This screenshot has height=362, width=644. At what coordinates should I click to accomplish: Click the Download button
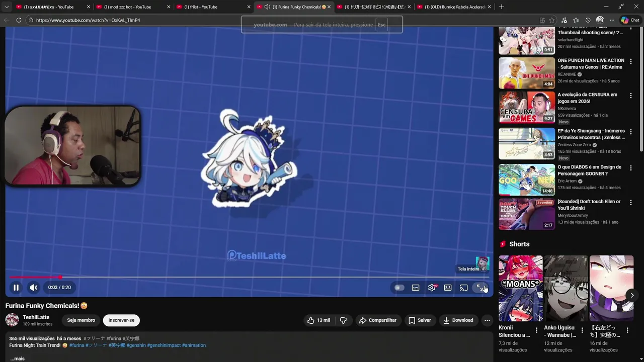tap(458, 320)
